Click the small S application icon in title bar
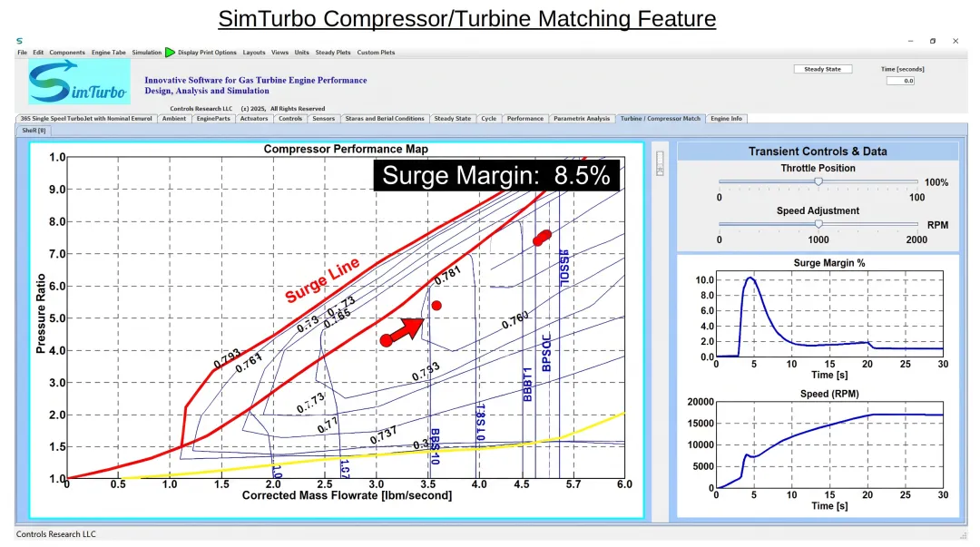Image resolution: width=980 pixels, height=547 pixels. click(19, 41)
